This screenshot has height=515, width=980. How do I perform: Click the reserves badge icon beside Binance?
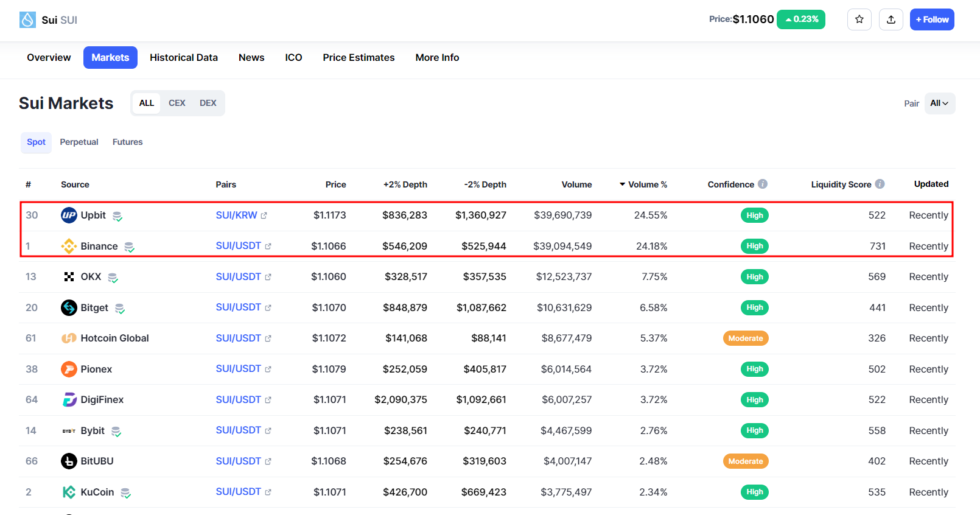click(129, 247)
